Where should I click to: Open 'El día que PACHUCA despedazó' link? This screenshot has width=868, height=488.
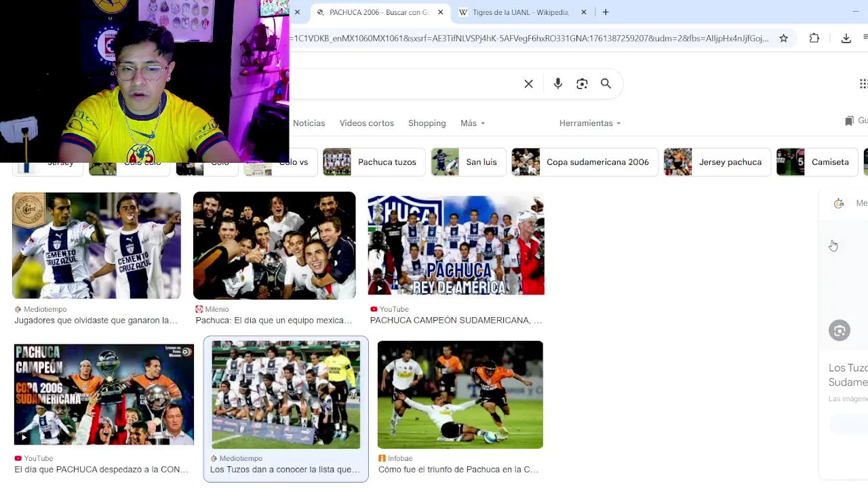tap(101, 470)
